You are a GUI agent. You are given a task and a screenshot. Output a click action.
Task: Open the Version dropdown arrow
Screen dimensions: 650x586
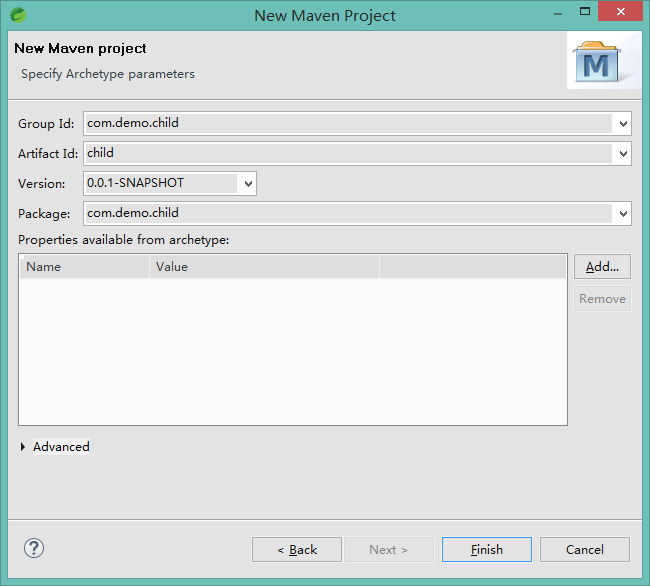pos(248,184)
